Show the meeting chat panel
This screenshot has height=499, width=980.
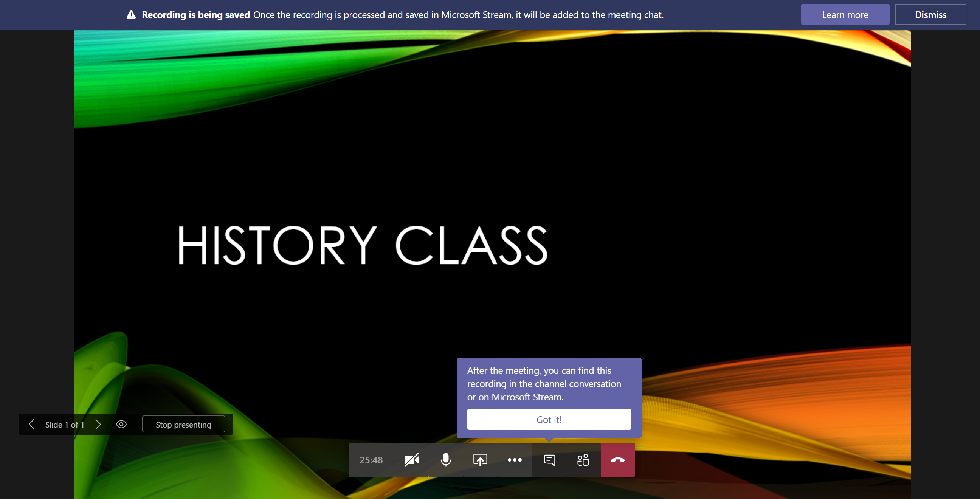(x=549, y=460)
